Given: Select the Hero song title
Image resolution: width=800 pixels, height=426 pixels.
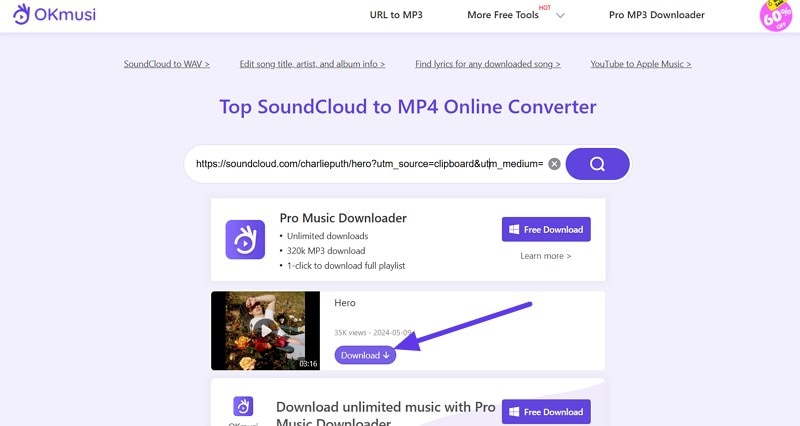Looking at the screenshot, I should click(345, 303).
